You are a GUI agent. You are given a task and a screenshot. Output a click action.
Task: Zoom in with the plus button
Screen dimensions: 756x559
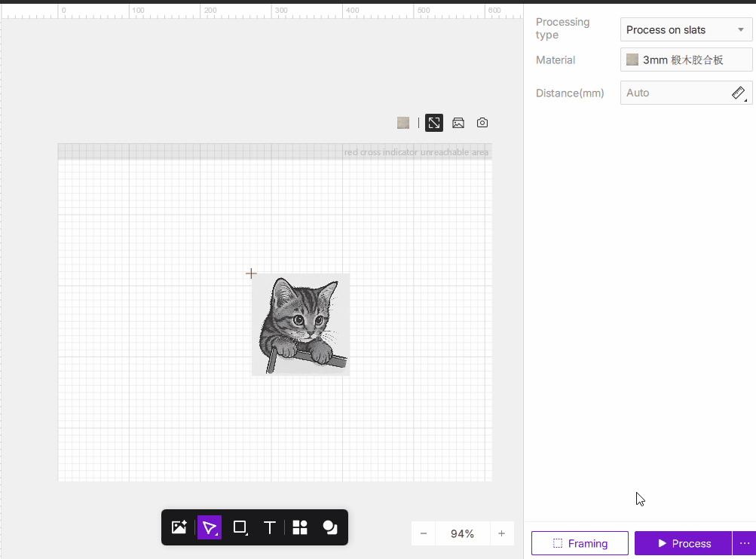click(501, 533)
